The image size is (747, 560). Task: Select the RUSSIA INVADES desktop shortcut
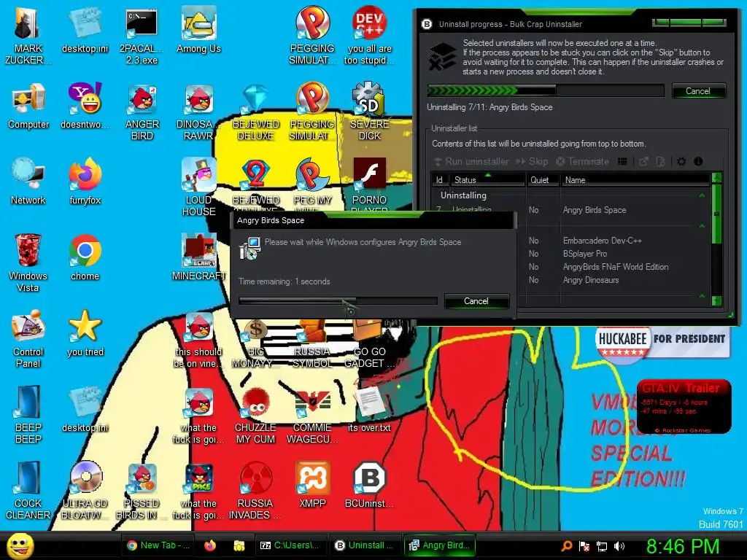[255, 491]
